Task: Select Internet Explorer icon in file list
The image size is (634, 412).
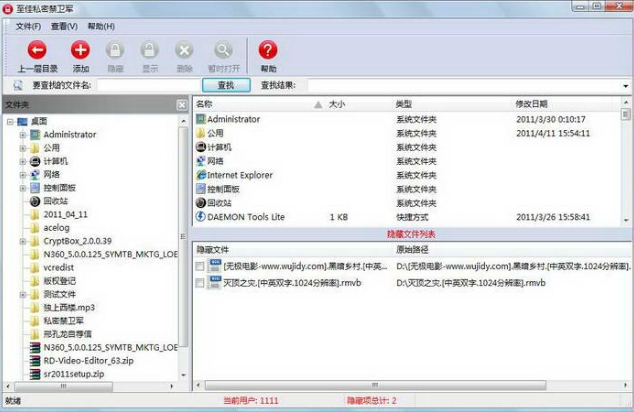Action: 201,175
